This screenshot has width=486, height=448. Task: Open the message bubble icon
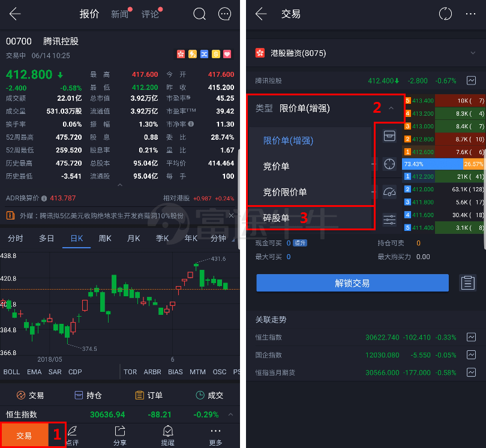click(x=225, y=14)
